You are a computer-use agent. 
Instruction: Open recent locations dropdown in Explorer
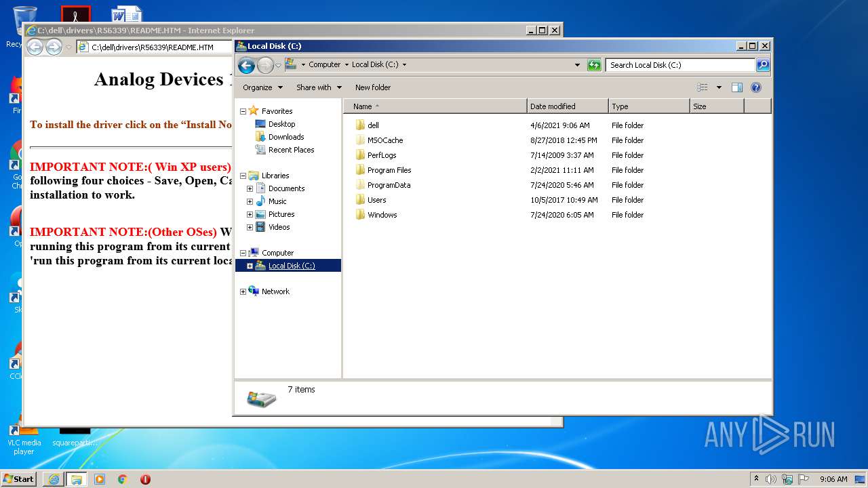278,66
